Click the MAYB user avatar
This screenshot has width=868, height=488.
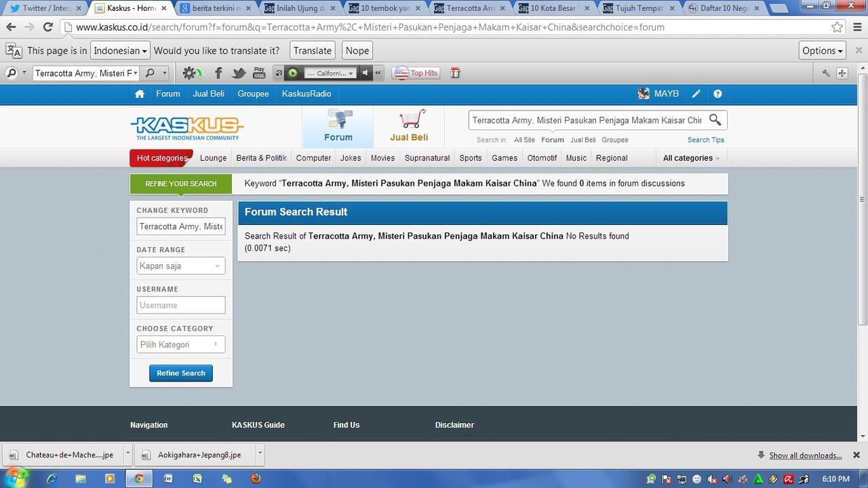click(644, 94)
